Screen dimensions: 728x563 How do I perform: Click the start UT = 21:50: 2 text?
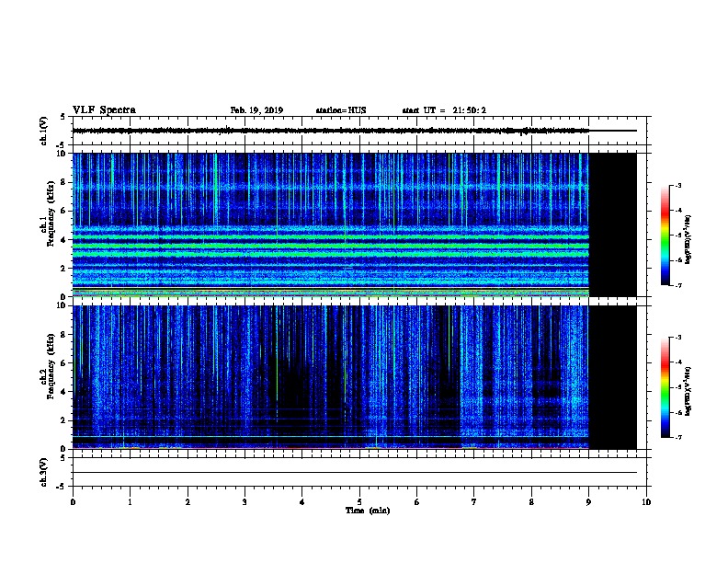coord(444,110)
